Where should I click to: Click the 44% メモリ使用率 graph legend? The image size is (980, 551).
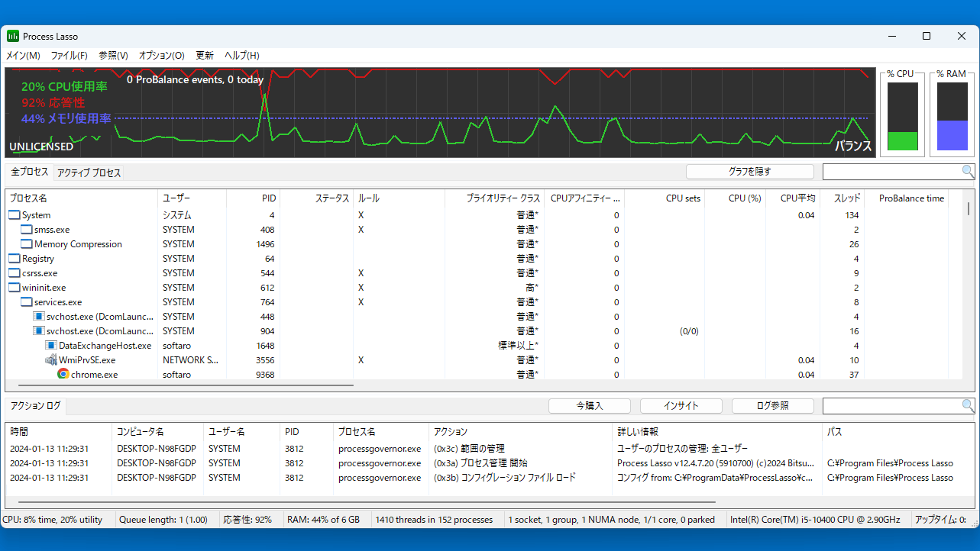tap(66, 118)
